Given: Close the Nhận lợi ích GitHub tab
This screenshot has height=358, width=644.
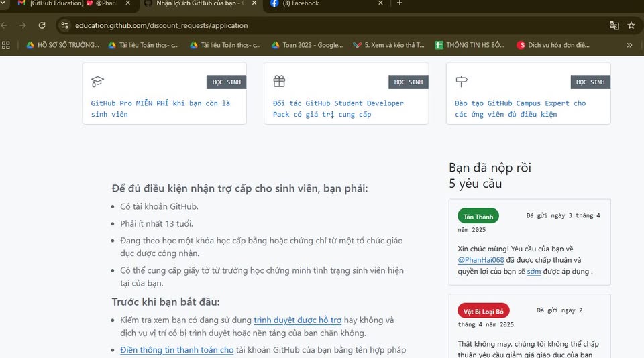Looking at the screenshot, I should [254, 3].
